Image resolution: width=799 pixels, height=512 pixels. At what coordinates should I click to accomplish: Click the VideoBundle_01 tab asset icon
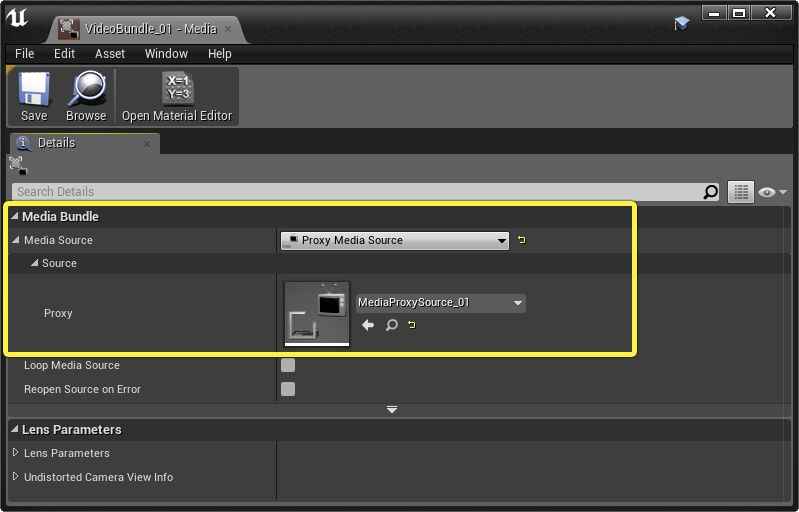pos(69,29)
